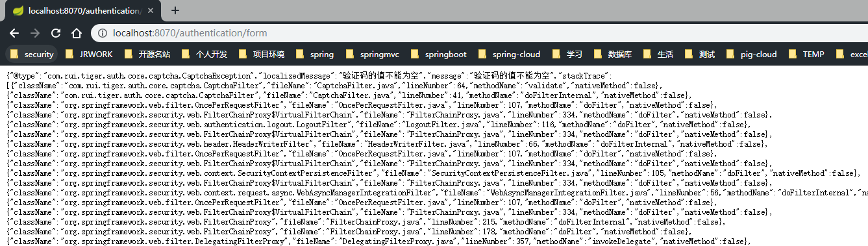Viewport: 868px width, 246px height.
Task: Open the spring-cloud bookmark folder
Action: click(508, 54)
